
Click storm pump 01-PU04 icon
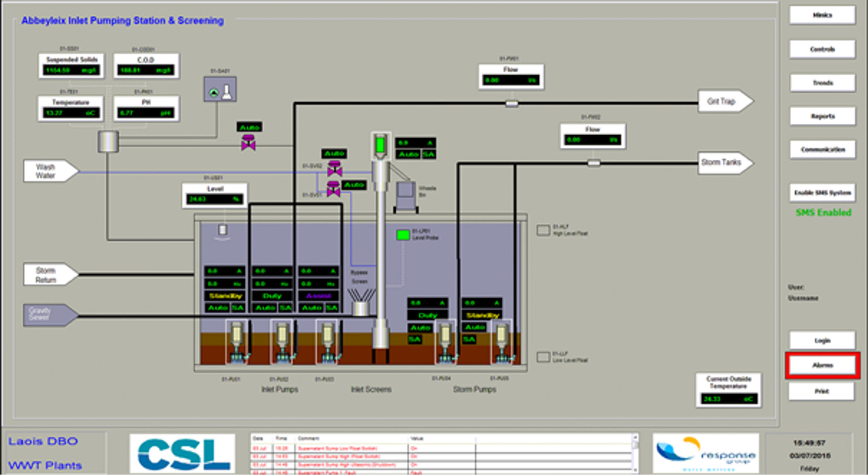tap(446, 342)
